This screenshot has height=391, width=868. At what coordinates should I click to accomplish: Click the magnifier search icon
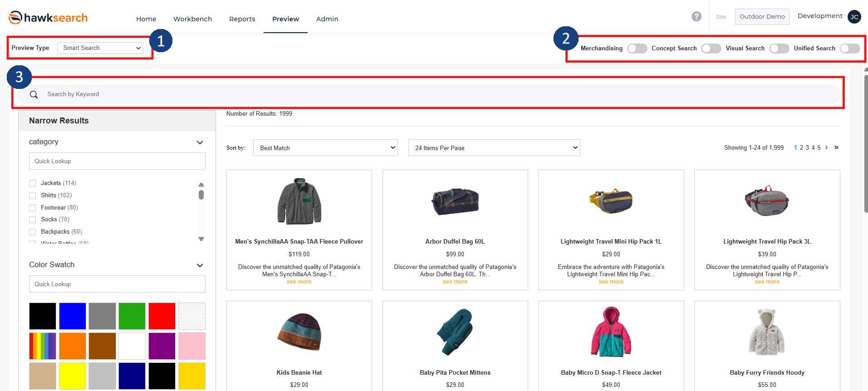(34, 94)
